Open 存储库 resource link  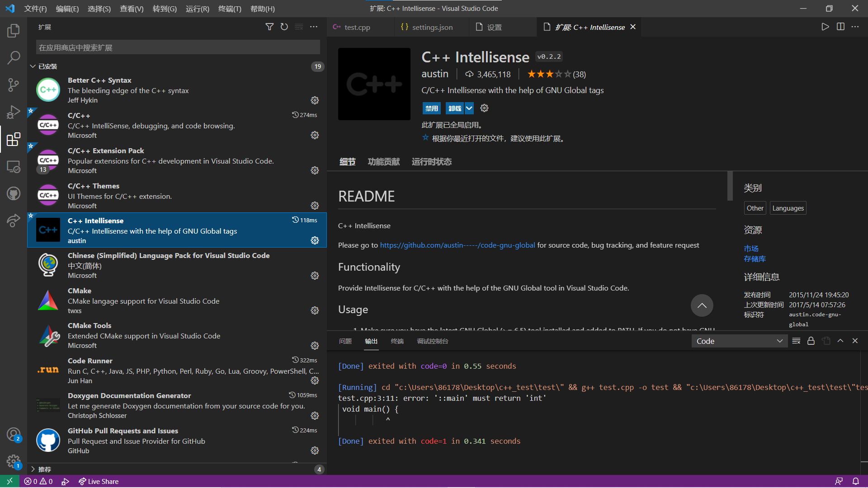pyautogui.click(x=755, y=259)
